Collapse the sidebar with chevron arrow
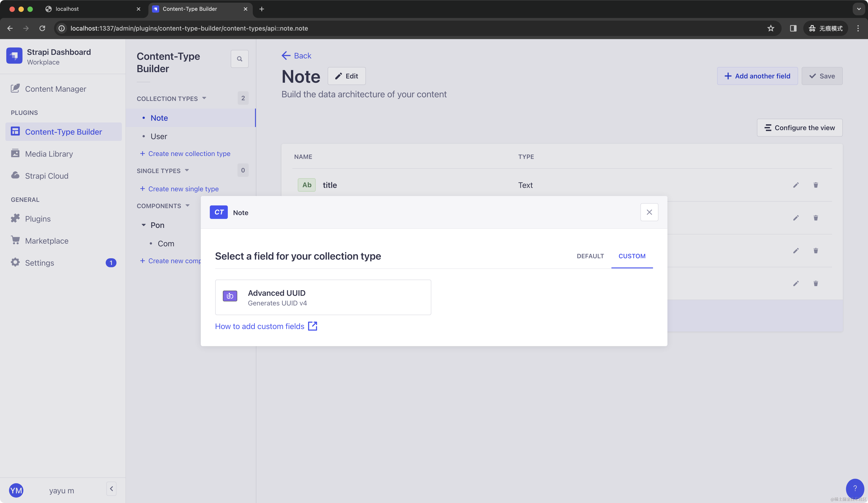Viewport: 868px width, 503px height. coord(111,489)
